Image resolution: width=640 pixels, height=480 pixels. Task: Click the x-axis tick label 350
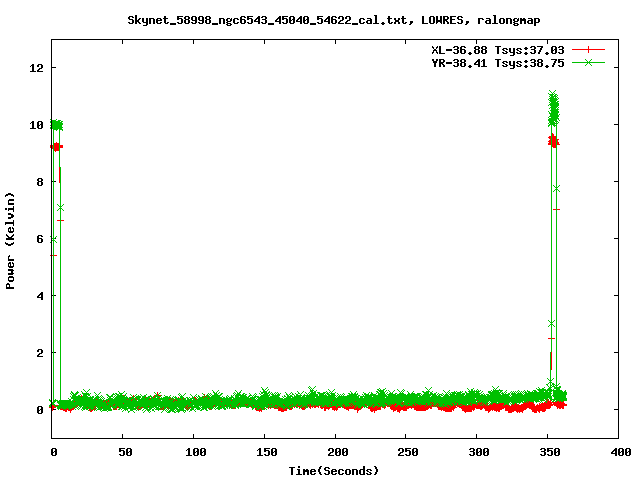click(550, 452)
